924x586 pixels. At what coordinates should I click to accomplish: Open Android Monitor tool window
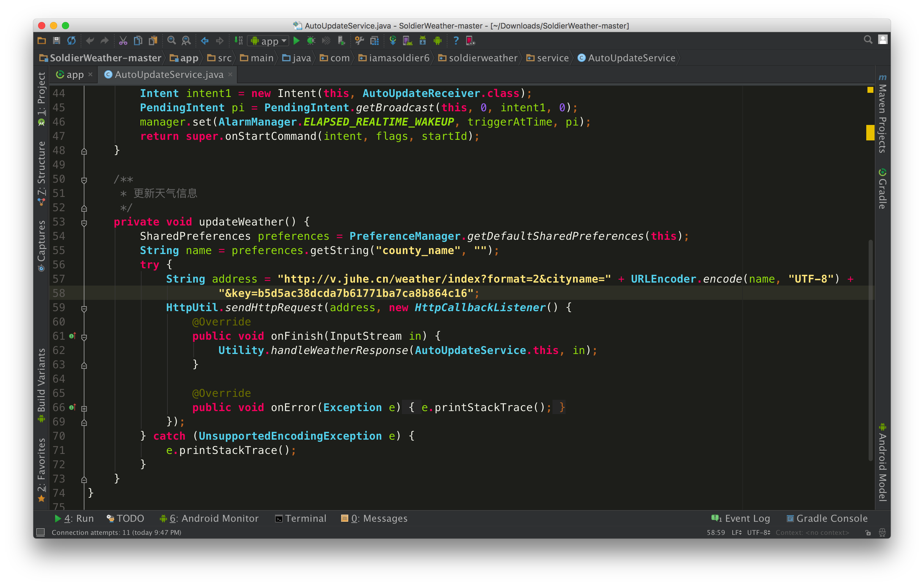[x=209, y=518]
